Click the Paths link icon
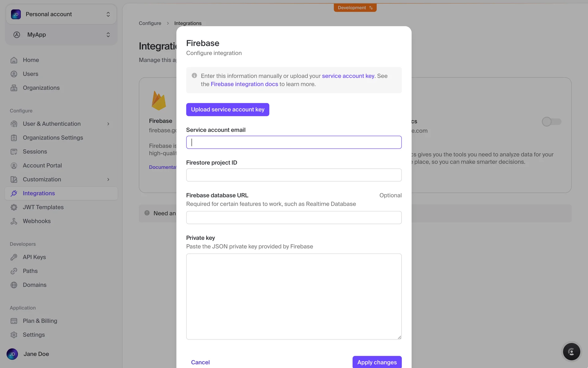The image size is (588, 368). tap(14, 271)
